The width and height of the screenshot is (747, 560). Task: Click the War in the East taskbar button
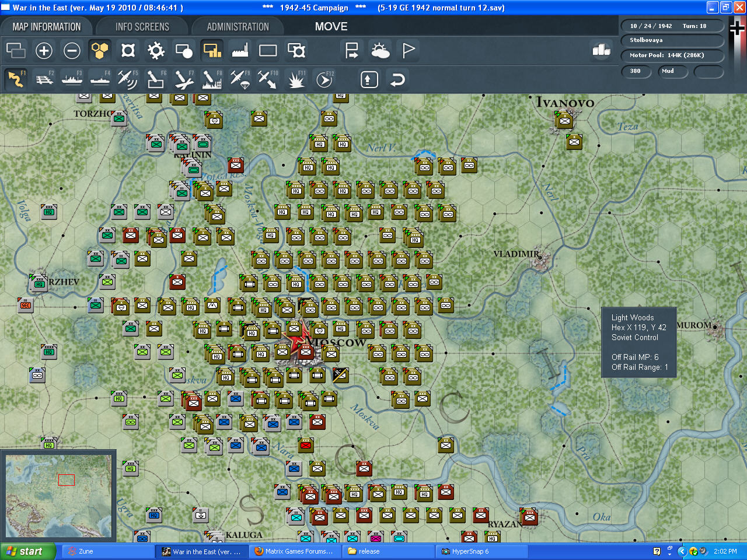pos(202,551)
